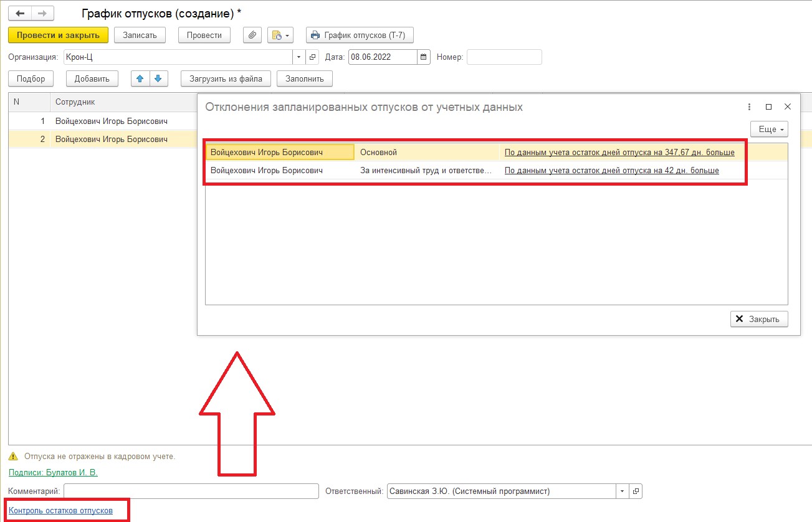This screenshot has height=522, width=812.
Task: Close the Отклонения dialog with X
Action: (788, 107)
